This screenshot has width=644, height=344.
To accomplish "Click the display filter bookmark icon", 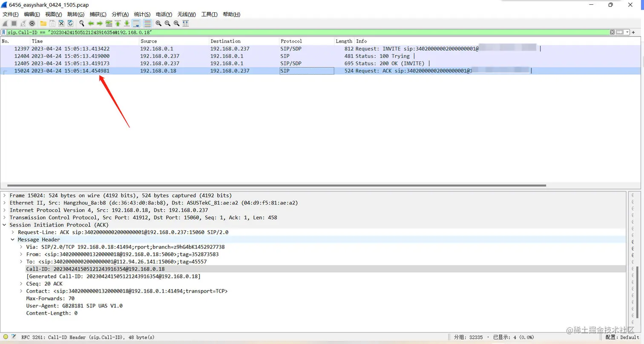I will [4, 32].
